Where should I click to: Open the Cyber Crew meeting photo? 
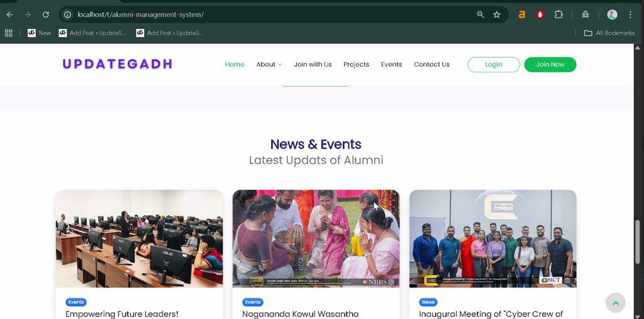[493, 238]
